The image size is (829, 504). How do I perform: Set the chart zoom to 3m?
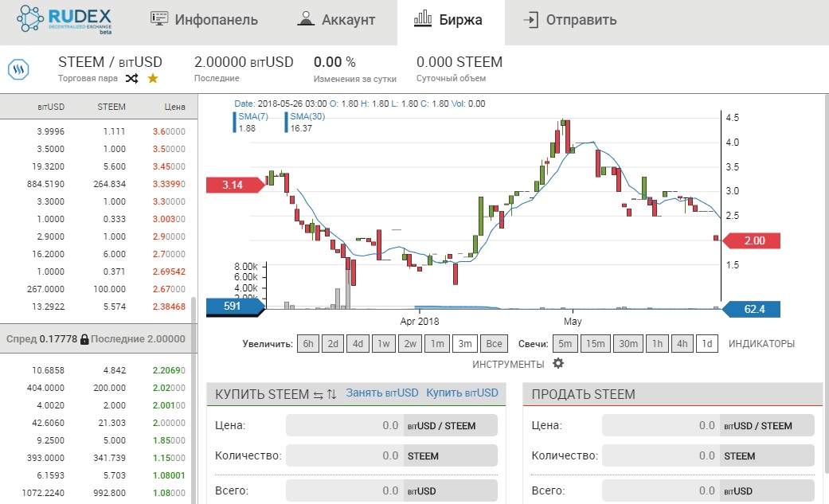click(x=465, y=344)
